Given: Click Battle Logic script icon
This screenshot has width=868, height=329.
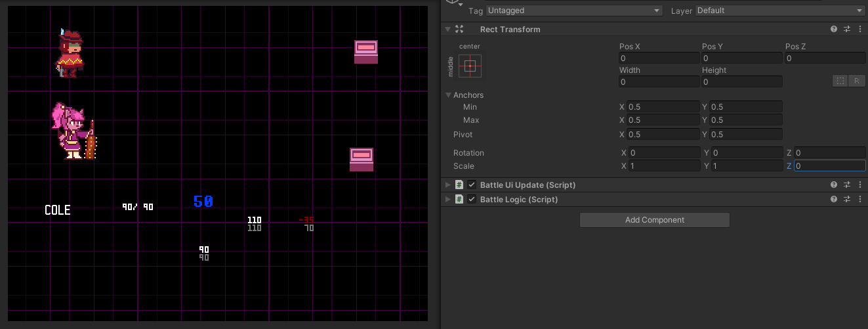Looking at the screenshot, I should 459,200.
